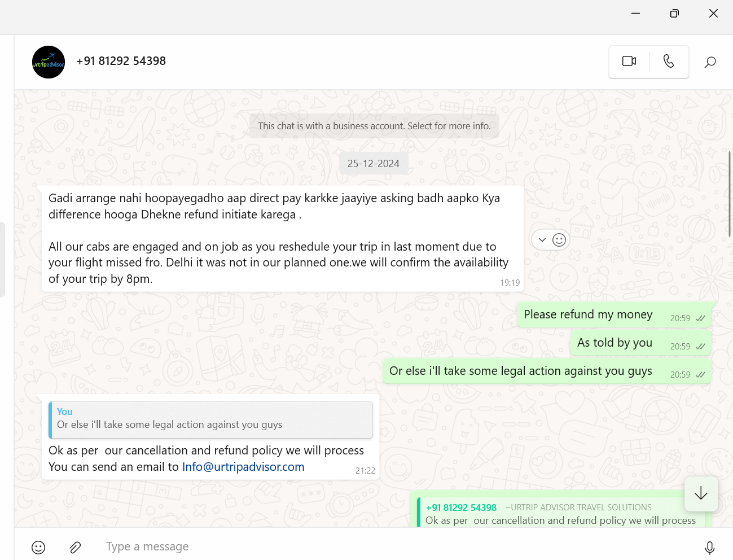733x560 pixels.
Task: Jump to quoted 'Or else i'll take' reply
Action: (x=210, y=419)
